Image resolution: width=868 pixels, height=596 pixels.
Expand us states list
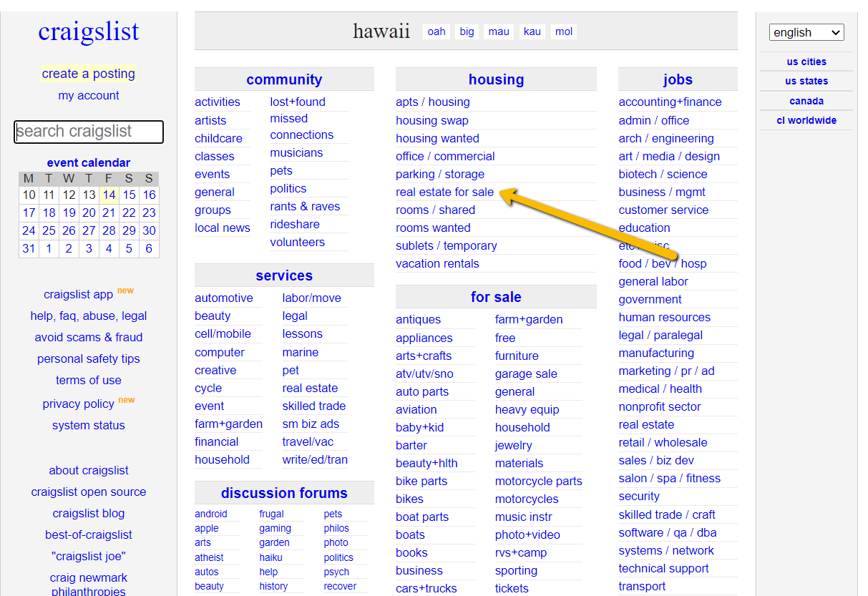[806, 81]
